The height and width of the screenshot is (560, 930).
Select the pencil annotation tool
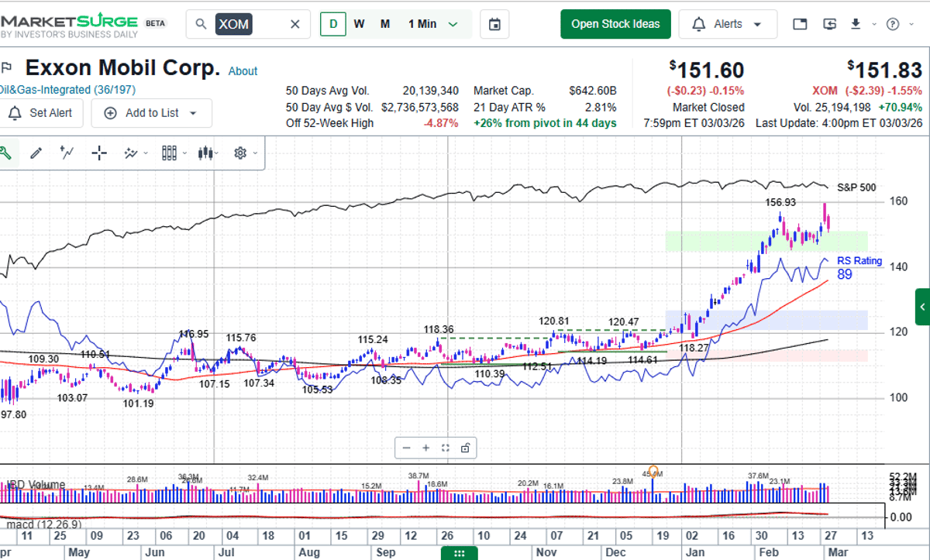(x=36, y=153)
